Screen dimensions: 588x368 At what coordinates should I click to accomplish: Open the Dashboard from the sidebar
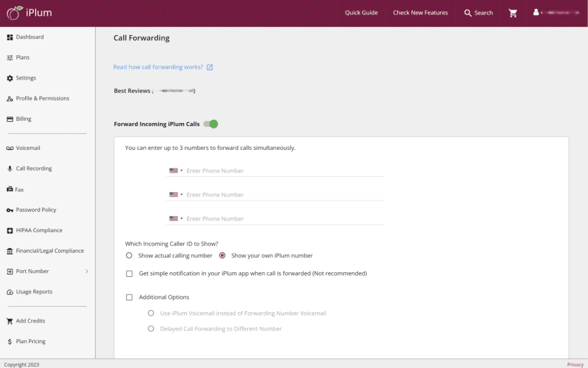30,37
